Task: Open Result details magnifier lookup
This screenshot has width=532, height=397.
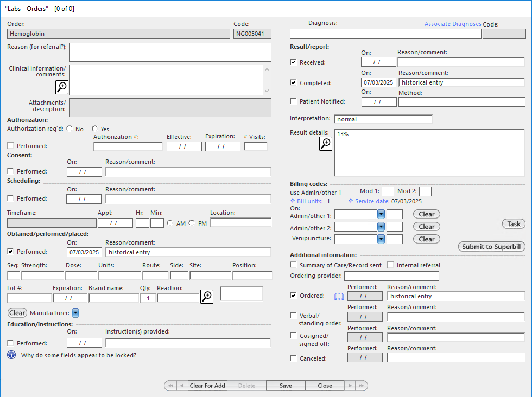Action: (326, 144)
